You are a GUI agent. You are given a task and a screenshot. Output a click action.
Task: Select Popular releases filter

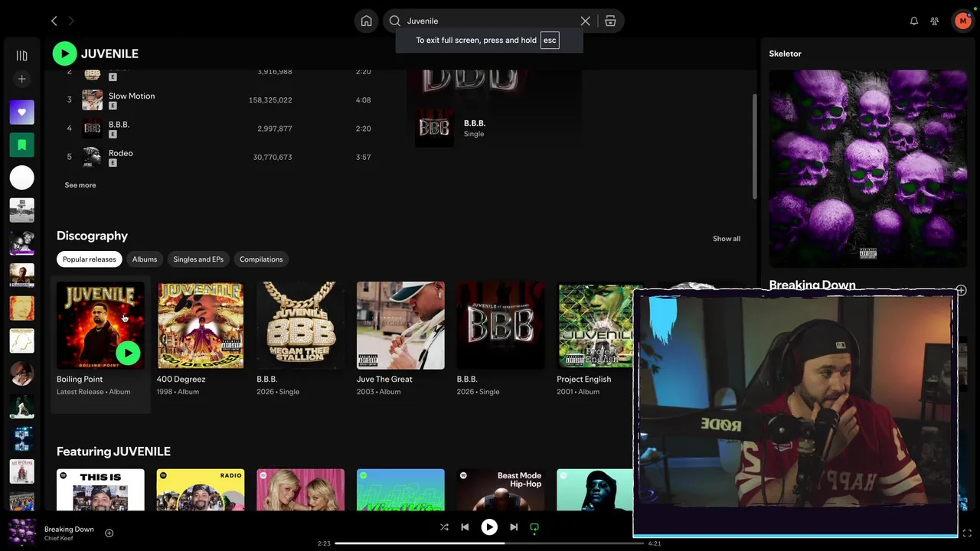[x=90, y=259]
